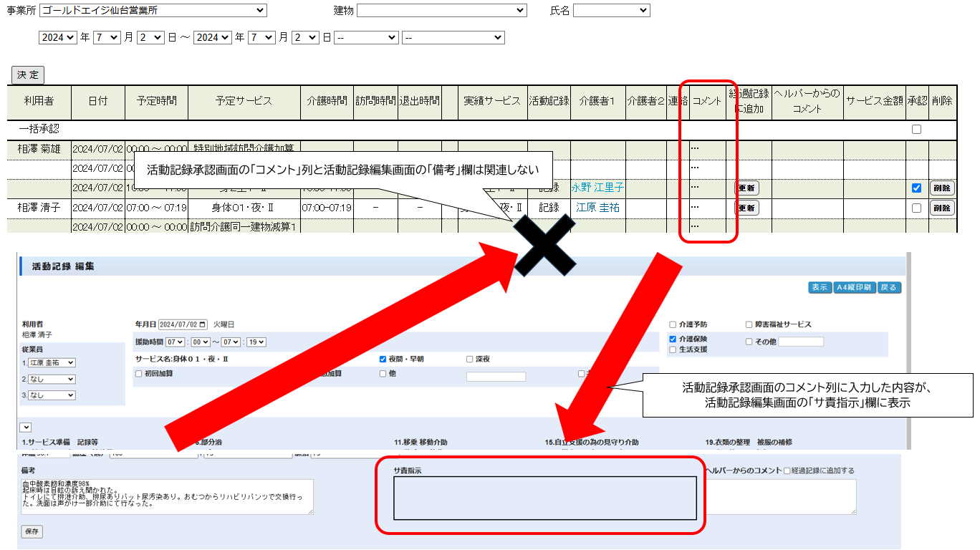Click the comment ellipsis in 相澤 菊雄's first row
The image size is (980, 550).
click(694, 149)
